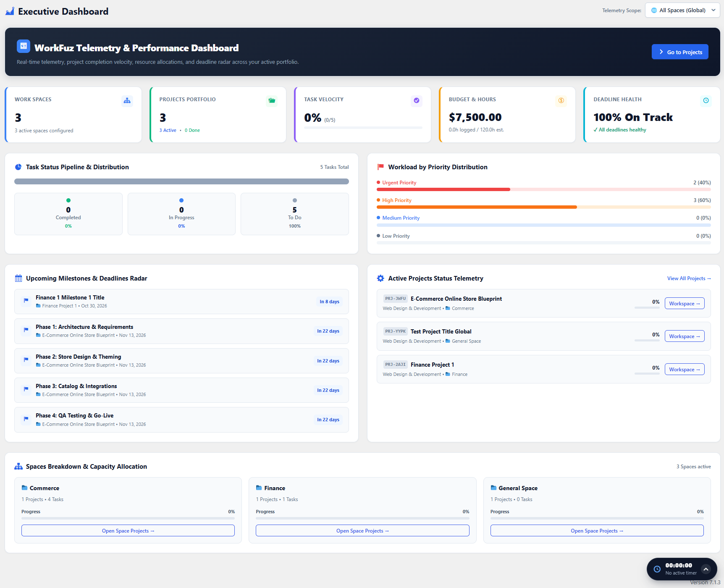Open View All Projects link
724x588 pixels.
click(x=689, y=278)
